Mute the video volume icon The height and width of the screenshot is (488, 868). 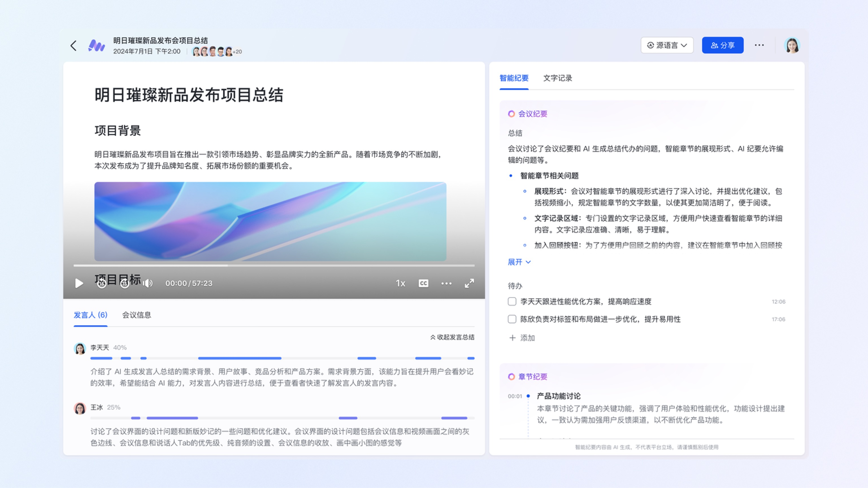[x=147, y=283]
